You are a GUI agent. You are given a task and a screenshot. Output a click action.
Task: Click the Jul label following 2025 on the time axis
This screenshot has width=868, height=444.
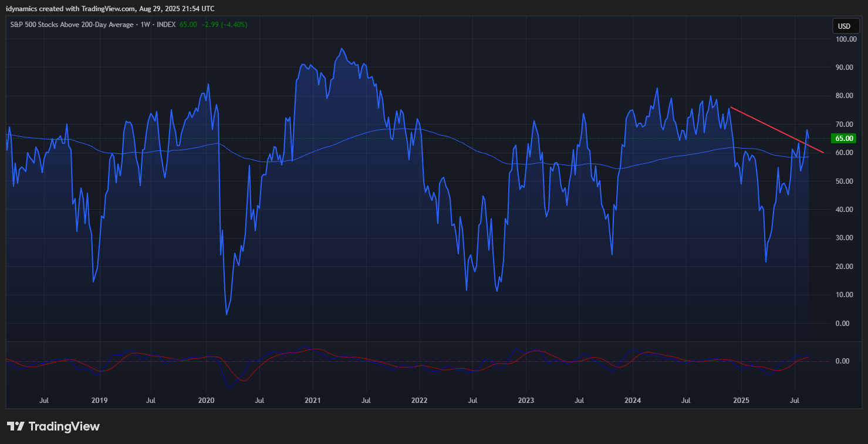[795, 401]
